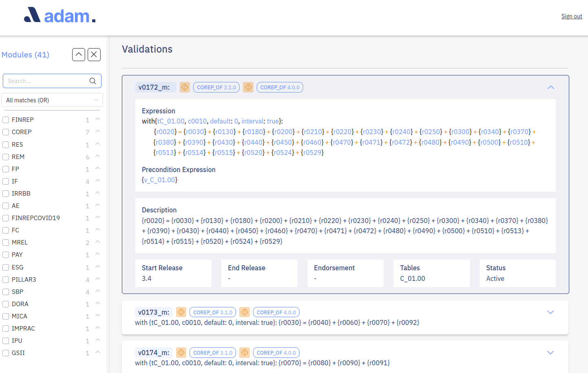Check the FINREP module checkbox
588x373 pixels.
[x=6, y=120]
